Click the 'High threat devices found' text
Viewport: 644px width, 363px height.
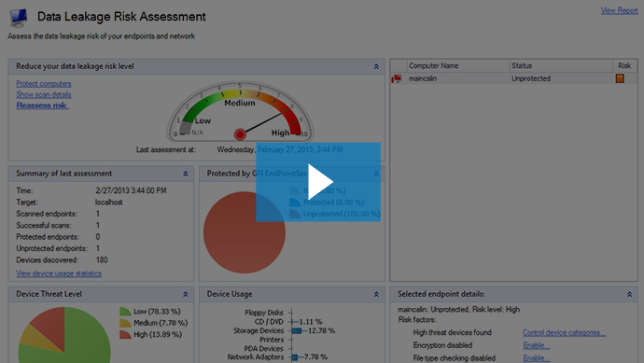click(452, 332)
